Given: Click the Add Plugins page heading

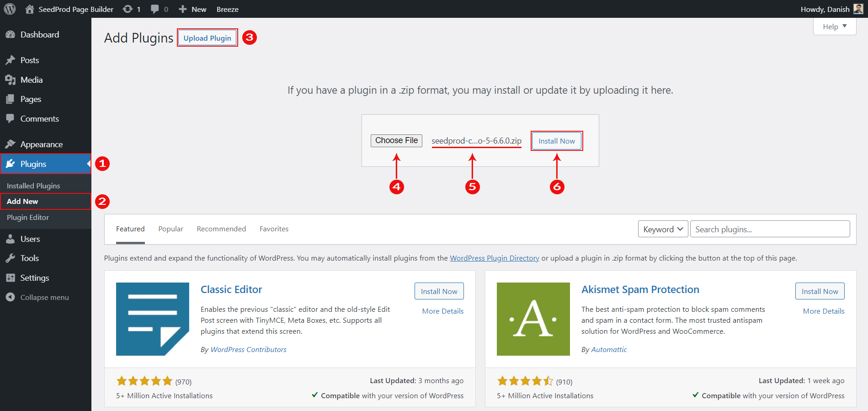Looking at the screenshot, I should [x=139, y=38].
